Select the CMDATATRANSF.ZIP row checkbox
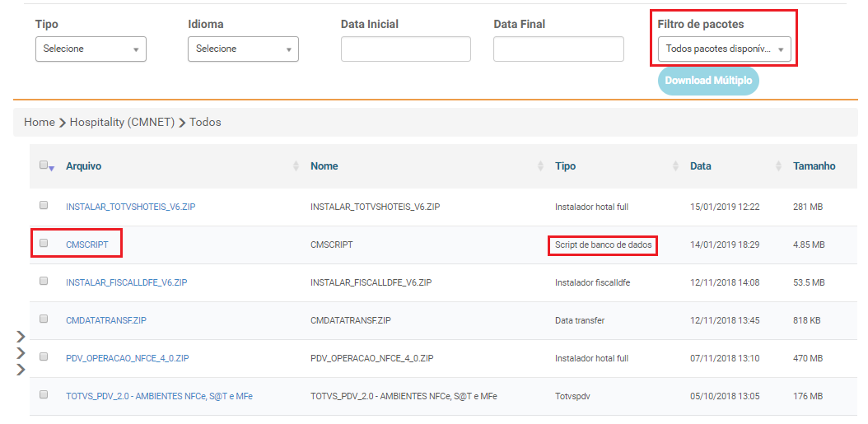 (44, 319)
